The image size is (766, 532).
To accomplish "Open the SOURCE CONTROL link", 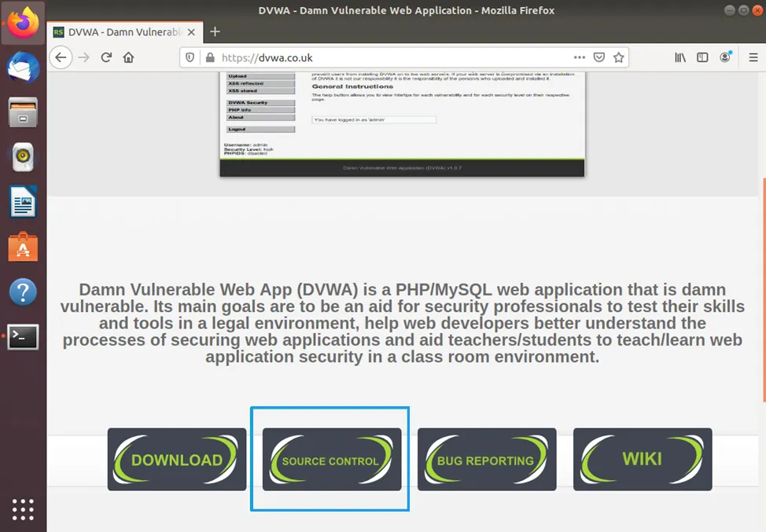I will point(332,459).
